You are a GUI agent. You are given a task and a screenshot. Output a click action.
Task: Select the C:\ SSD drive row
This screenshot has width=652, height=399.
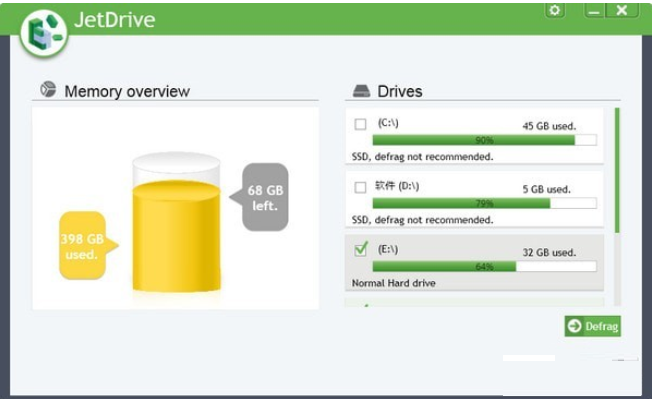click(474, 136)
